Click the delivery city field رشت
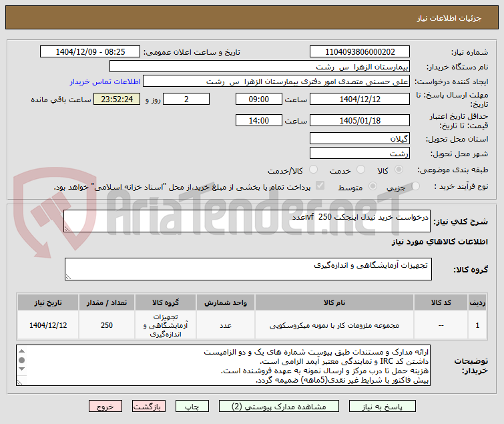 (359, 154)
